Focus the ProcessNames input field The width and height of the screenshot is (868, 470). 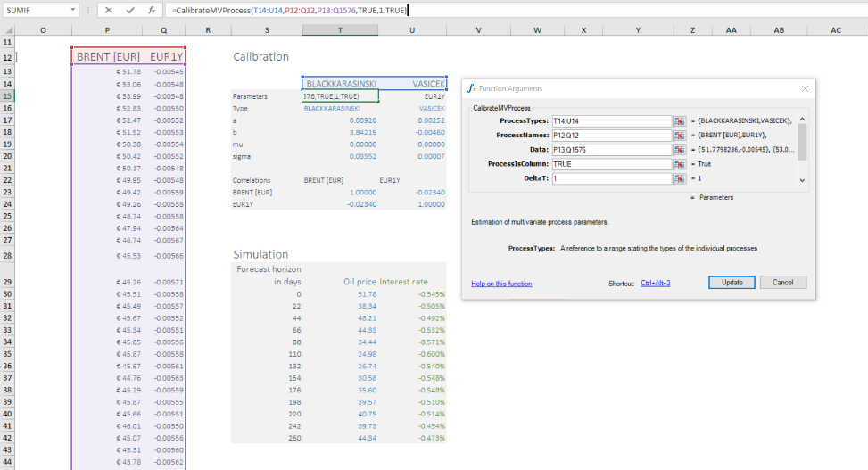tap(612, 135)
